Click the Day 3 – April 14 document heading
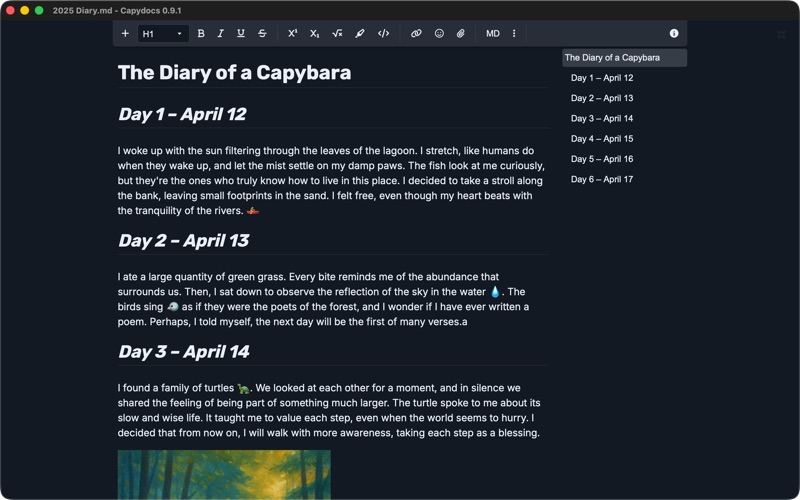Viewport: 800px width, 500px height. (x=184, y=352)
